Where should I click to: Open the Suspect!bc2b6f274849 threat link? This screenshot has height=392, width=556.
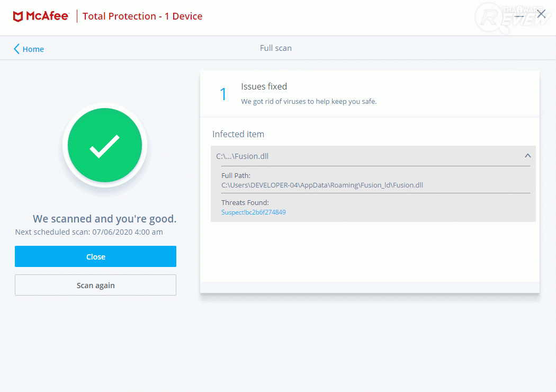click(x=253, y=212)
